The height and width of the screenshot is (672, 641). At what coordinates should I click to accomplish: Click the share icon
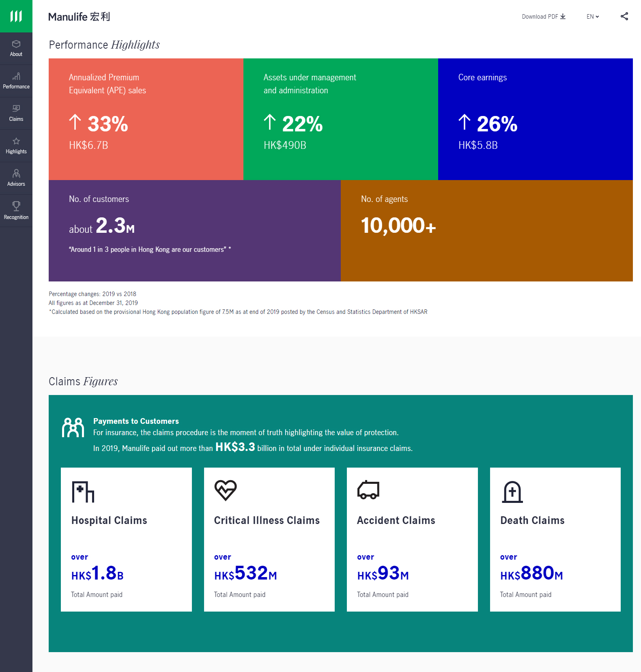624,16
